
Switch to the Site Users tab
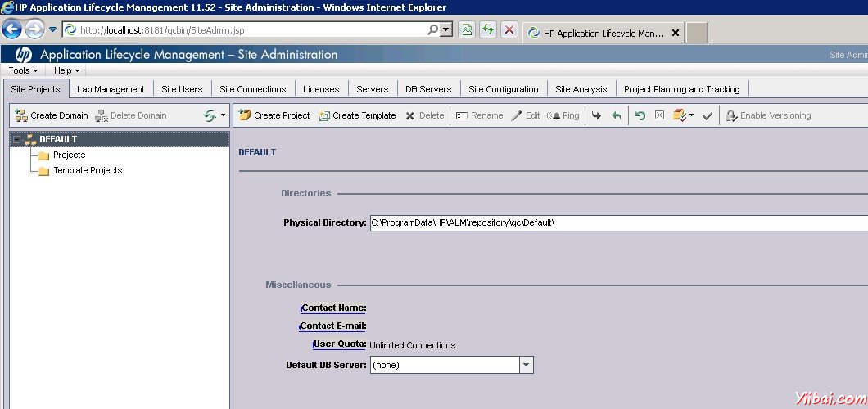click(182, 89)
